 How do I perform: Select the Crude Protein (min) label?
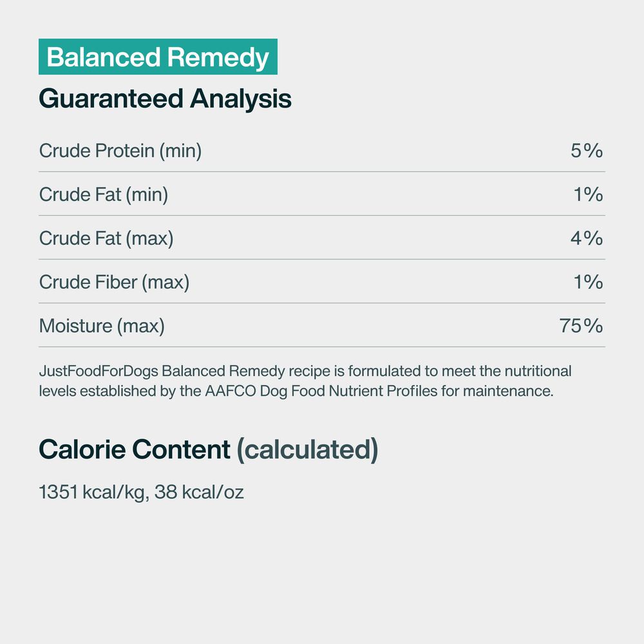coord(120,151)
